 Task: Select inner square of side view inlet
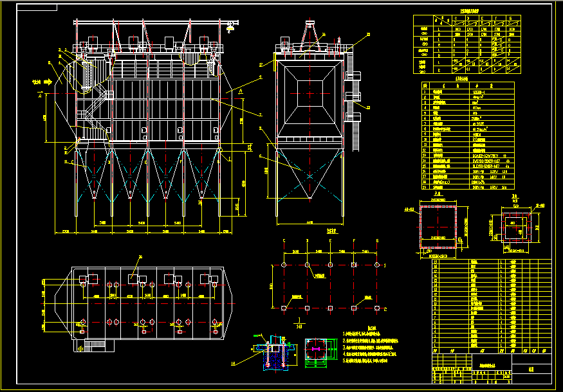(x=310, y=93)
